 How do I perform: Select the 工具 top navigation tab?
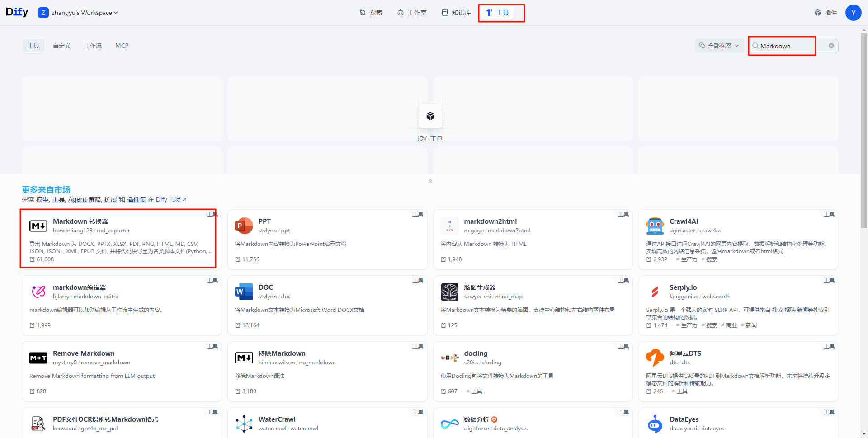pos(497,13)
